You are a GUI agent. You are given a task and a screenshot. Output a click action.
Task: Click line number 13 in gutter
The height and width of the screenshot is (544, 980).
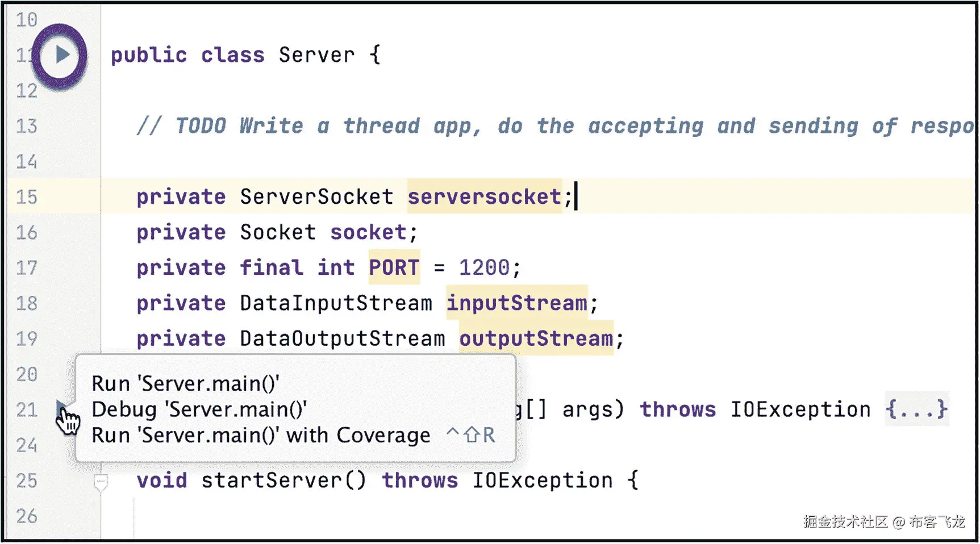[x=27, y=126]
